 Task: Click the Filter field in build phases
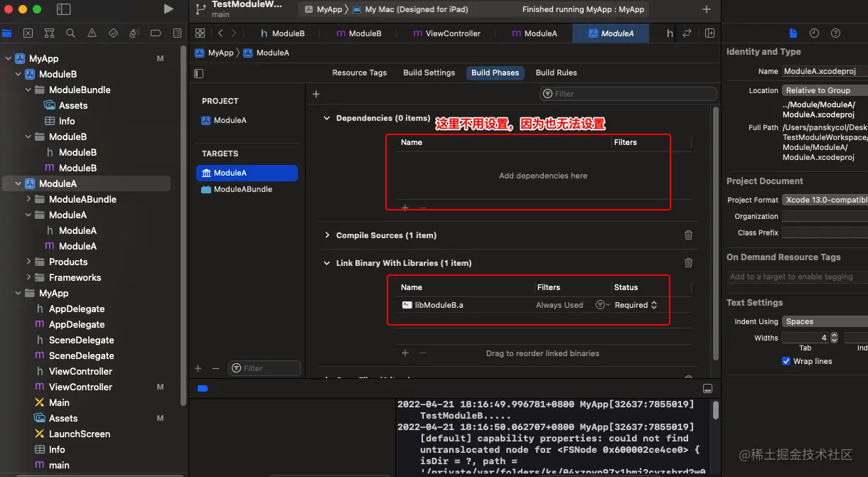coord(628,94)
